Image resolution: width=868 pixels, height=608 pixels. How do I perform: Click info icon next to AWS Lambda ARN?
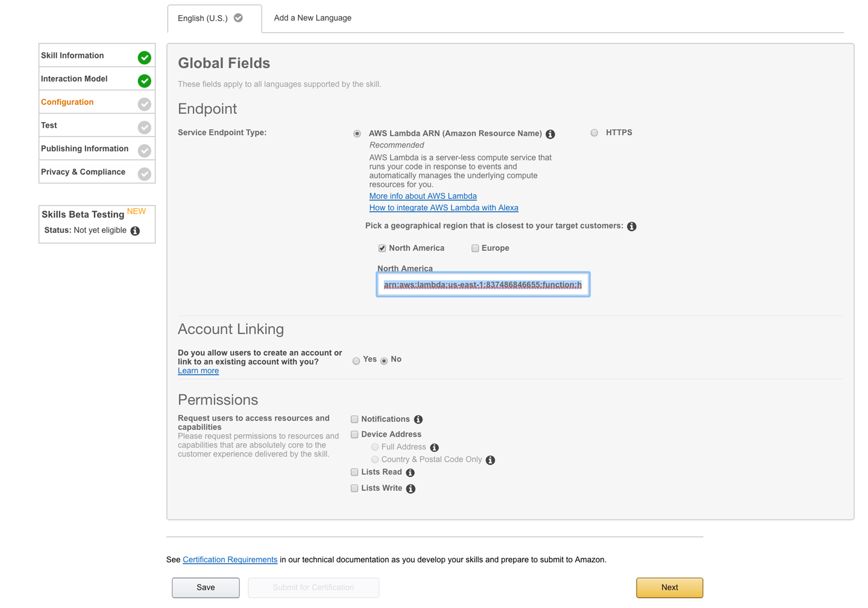coord(550,134)
